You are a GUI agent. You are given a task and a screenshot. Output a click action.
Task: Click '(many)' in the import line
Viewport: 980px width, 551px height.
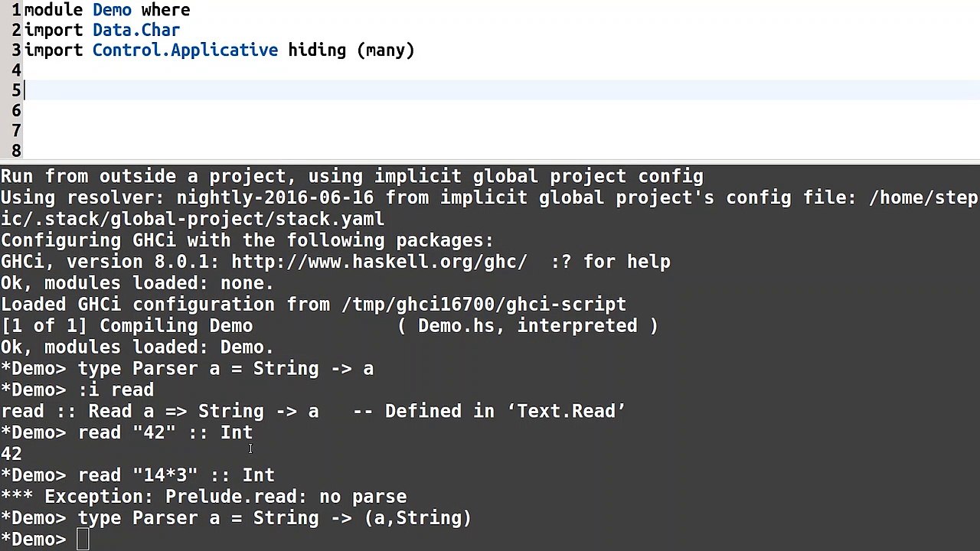click(x=386, y=51)
